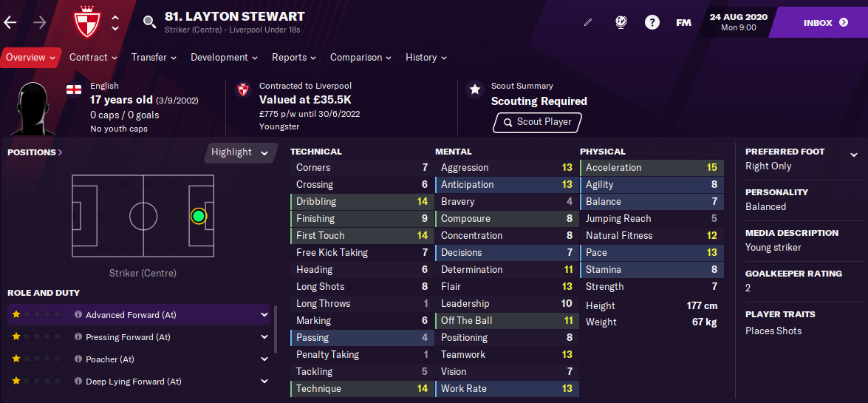Open the Development tab menu
The image size is (868, 403).
(224, 58)
